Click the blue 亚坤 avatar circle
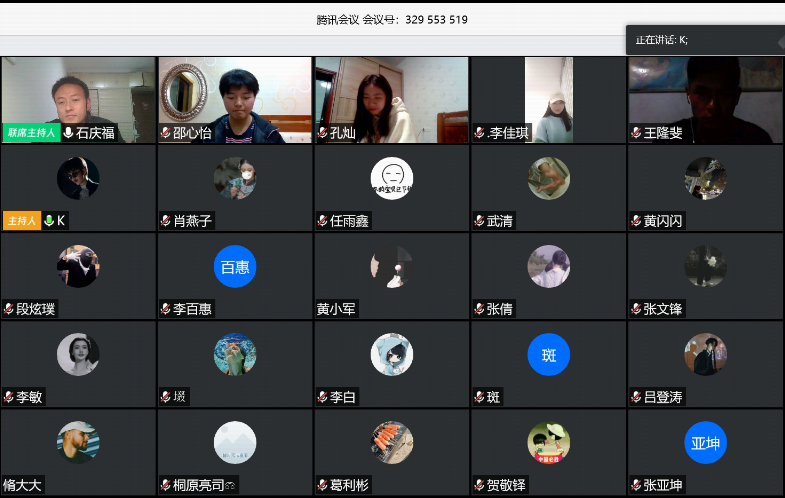The width and height of the screenshot is (785, 498). 705,442
